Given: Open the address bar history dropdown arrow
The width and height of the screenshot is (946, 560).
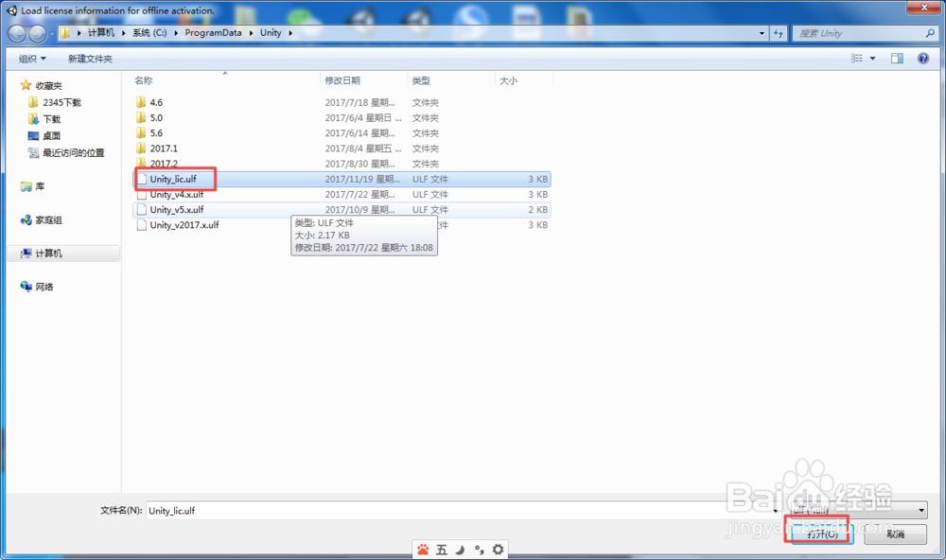Looking at the screenshot, I should pos(762,33).
